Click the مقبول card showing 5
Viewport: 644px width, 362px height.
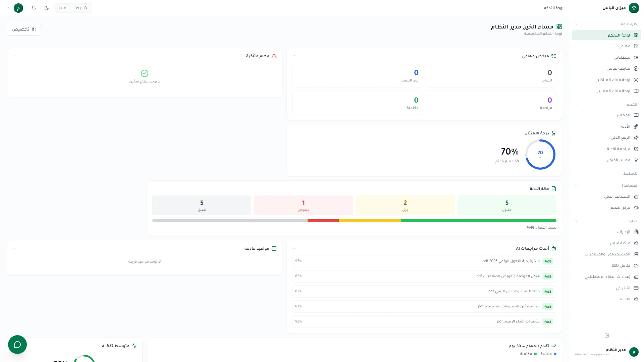click(507, 205)
